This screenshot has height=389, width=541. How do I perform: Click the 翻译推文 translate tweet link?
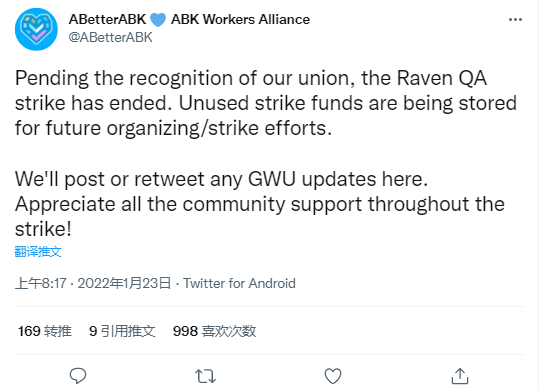38,252
